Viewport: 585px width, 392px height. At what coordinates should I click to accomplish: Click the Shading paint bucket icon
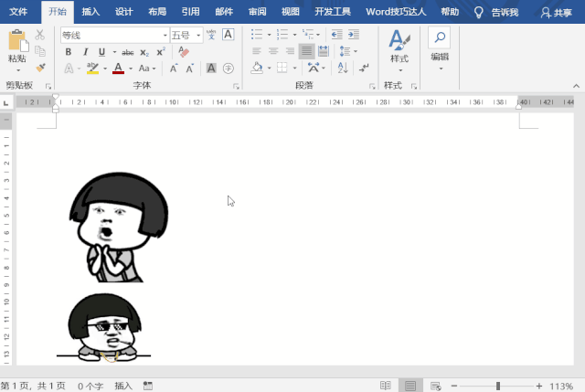(257, 68)
